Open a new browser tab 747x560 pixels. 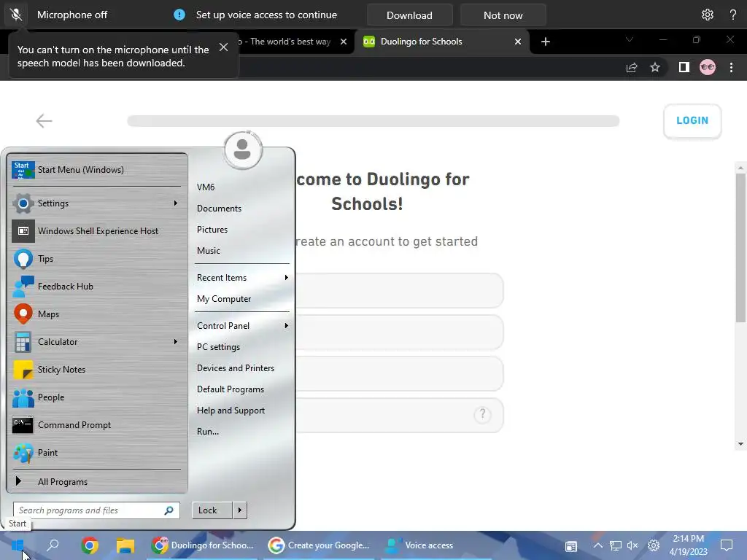coord(546,42)
